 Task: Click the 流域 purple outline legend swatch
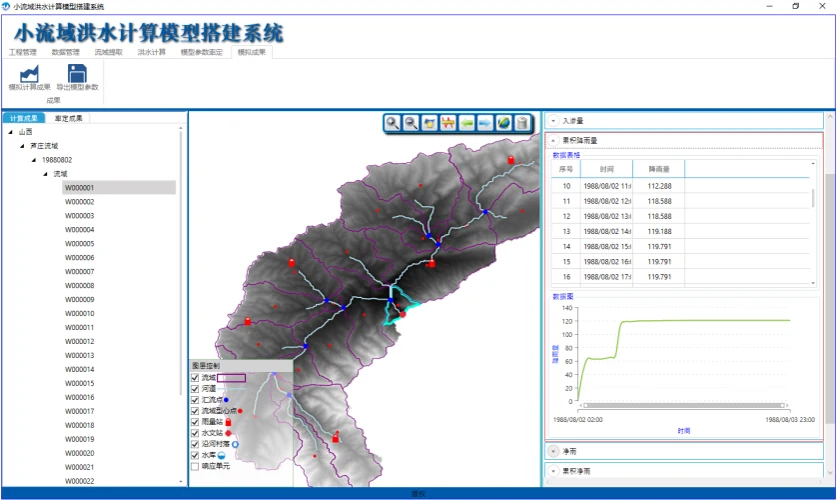pos(231,378)
